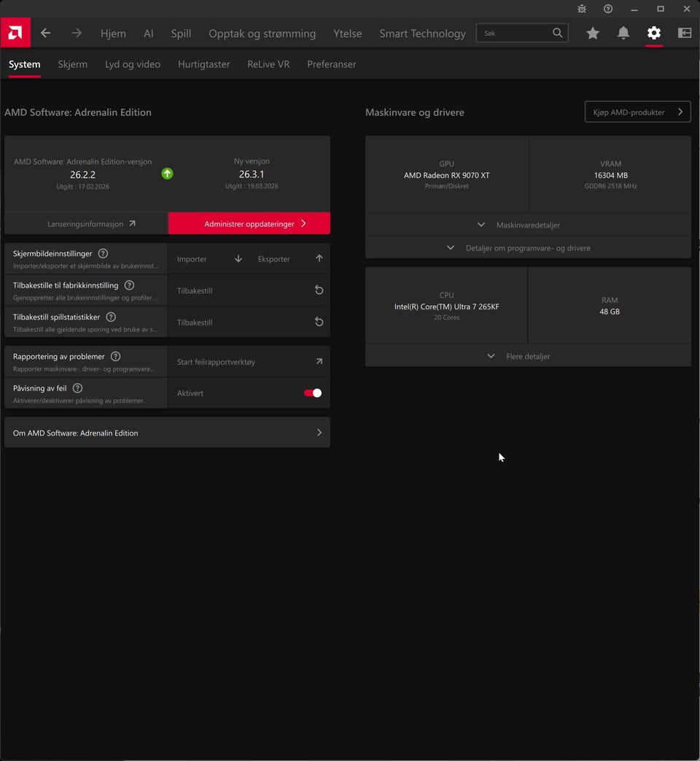This screenshot has height=761, width=700.
Task: Click the green update available arrow icon
Action: 168,174
